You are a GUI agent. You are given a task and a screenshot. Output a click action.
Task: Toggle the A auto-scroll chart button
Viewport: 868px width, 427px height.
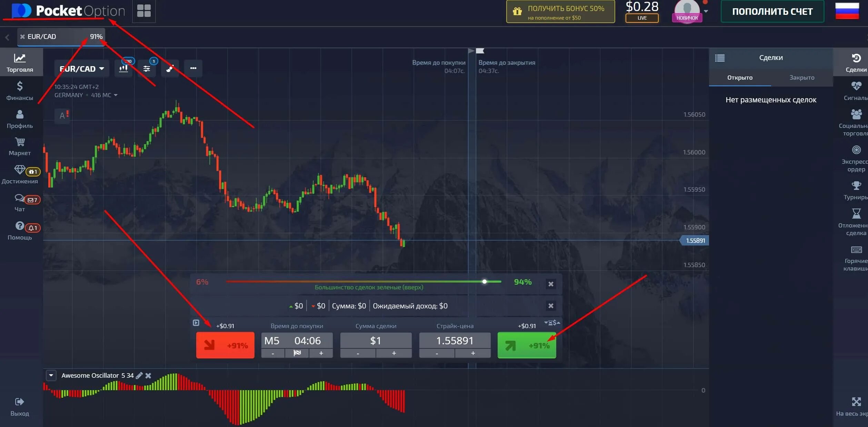(x=62, y=115)
